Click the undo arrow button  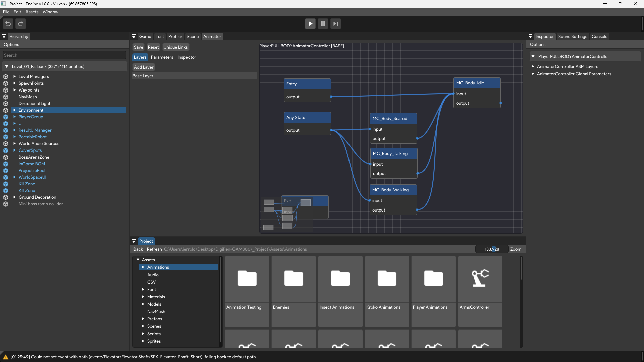[x=8, y=24]
